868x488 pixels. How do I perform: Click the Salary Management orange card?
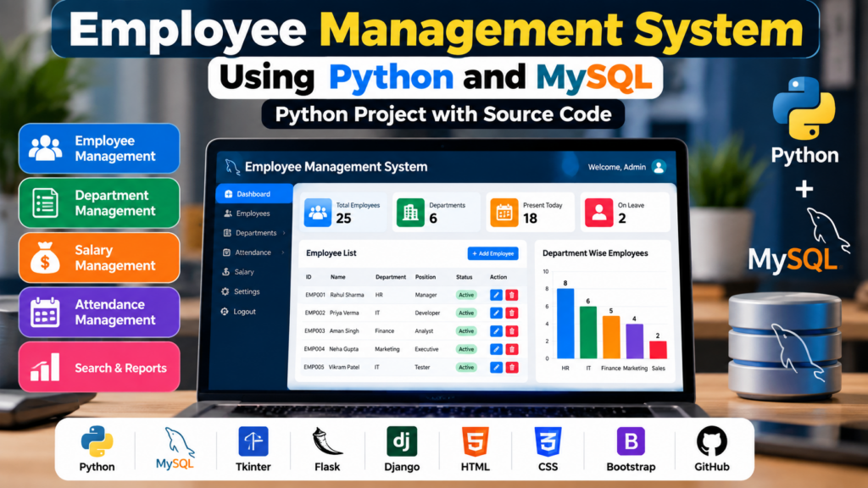coord(99,258)
